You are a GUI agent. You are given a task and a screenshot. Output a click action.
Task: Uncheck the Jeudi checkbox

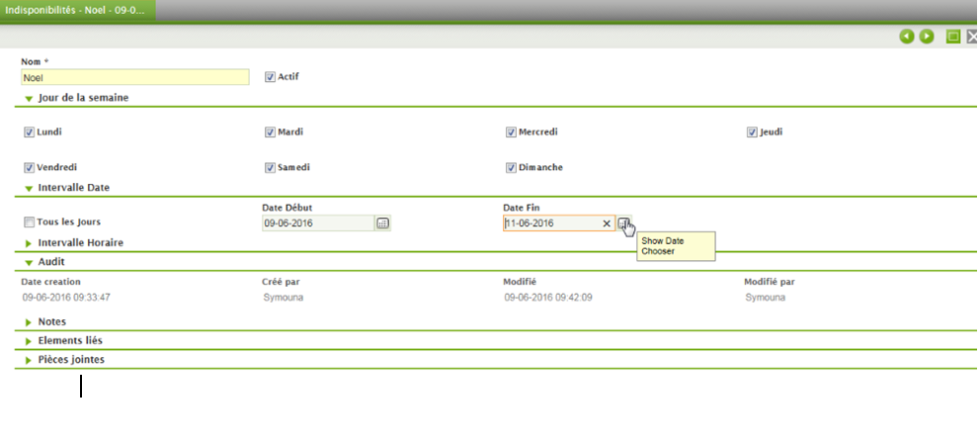(x=752, y=133)
